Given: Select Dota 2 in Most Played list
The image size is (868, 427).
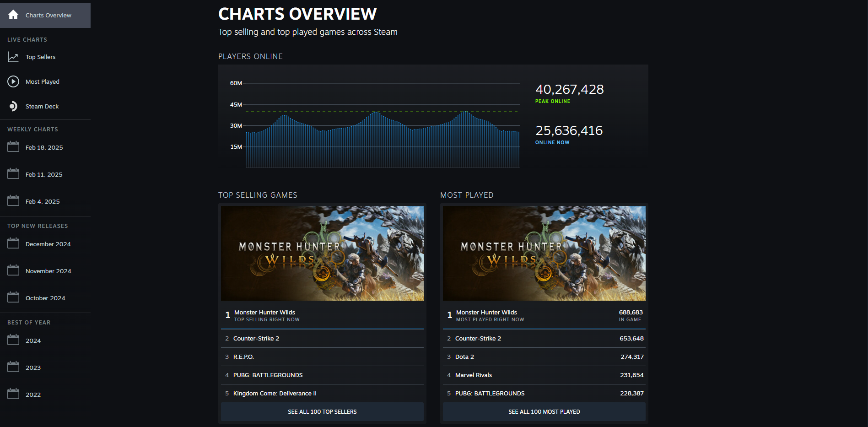Looking at the screenshot, I should pos(544,357).
